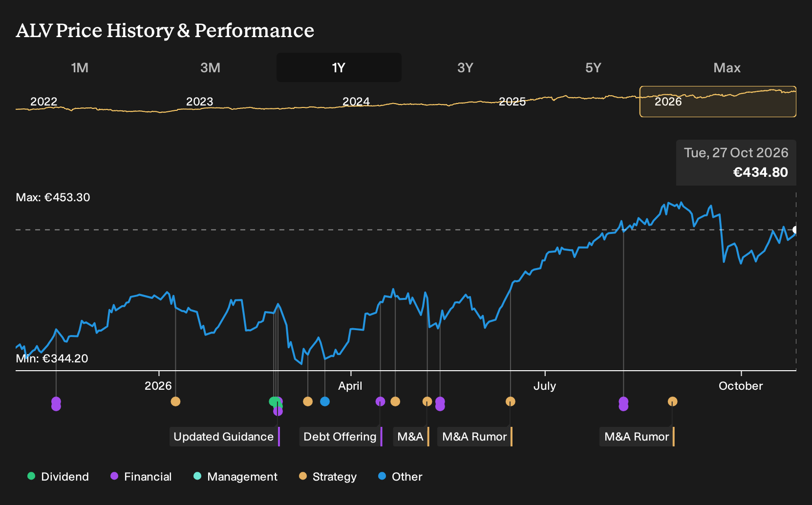The width and height of the screenshot is (812, 505).
Task: Open the M&A Rumor label near July
Action: pos(475,437)
